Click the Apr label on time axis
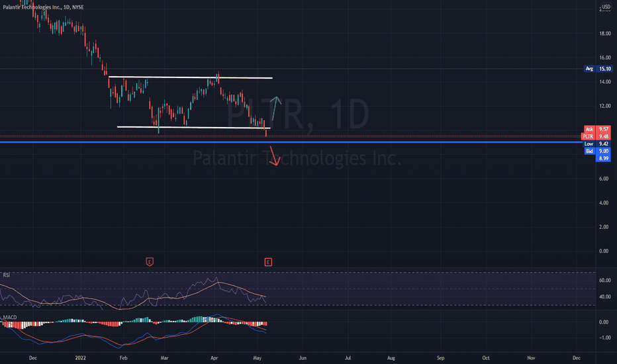The width and height of the screenshot is (617, 364). point(214,358)
